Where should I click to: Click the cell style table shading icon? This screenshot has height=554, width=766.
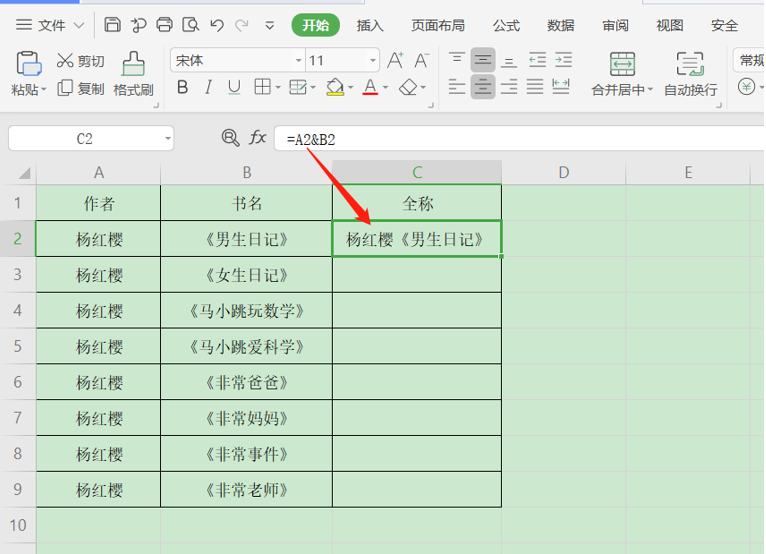coord(298,87)
